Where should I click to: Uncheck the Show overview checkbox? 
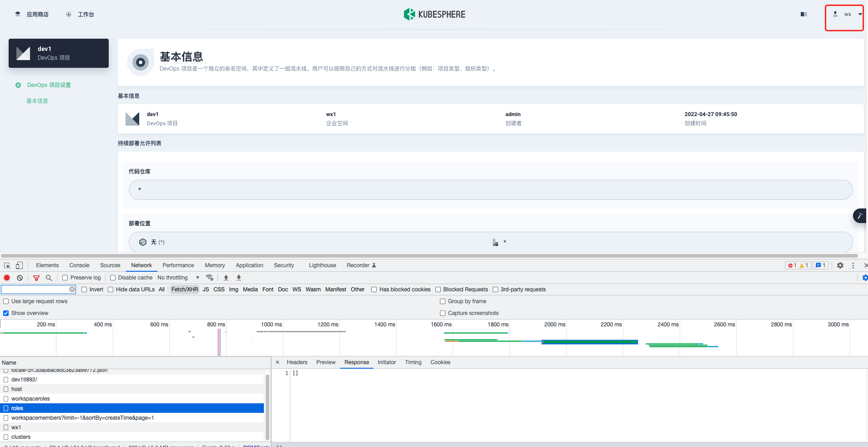6,313
